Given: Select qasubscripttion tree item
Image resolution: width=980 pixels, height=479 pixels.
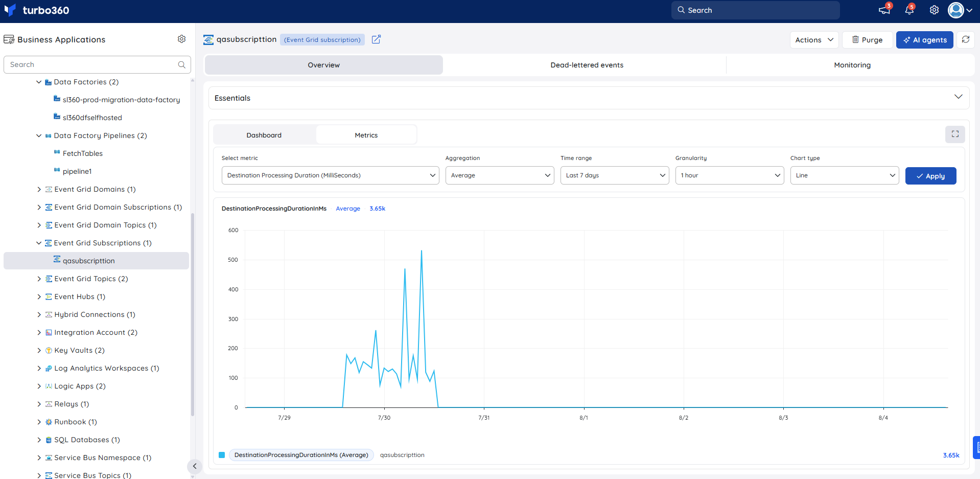Looking at the screenshot, I should [96, 261].
